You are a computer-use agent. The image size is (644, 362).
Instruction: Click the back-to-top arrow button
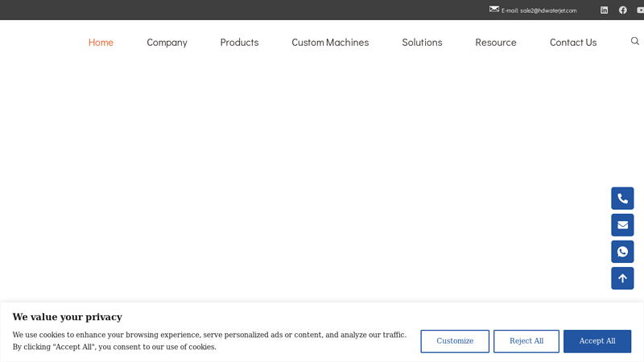pos(622,278)
